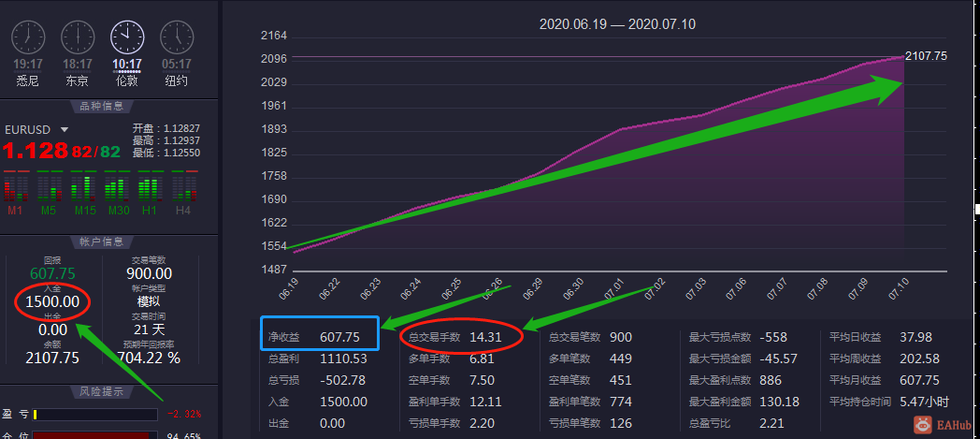Click the 总亏损 value -502.78
The height and width of the screenshot is (439, 980).
click(x=342, y=380)
